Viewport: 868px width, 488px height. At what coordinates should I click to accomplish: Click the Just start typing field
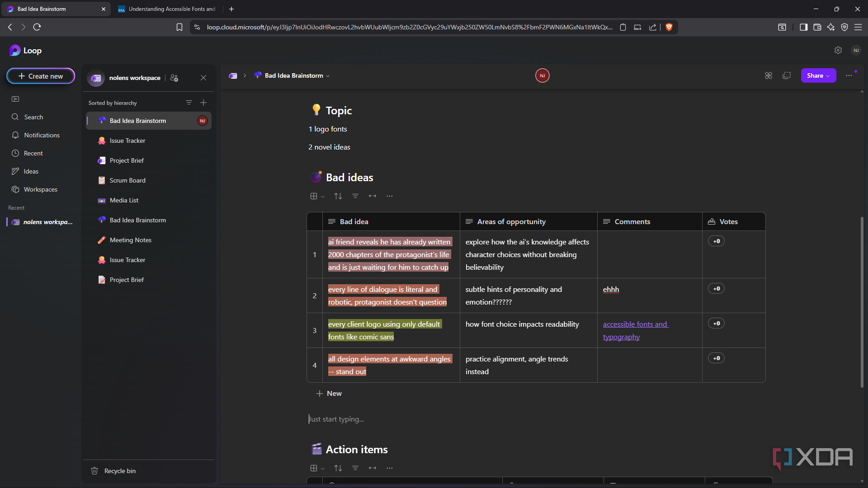tap(336, 419)
